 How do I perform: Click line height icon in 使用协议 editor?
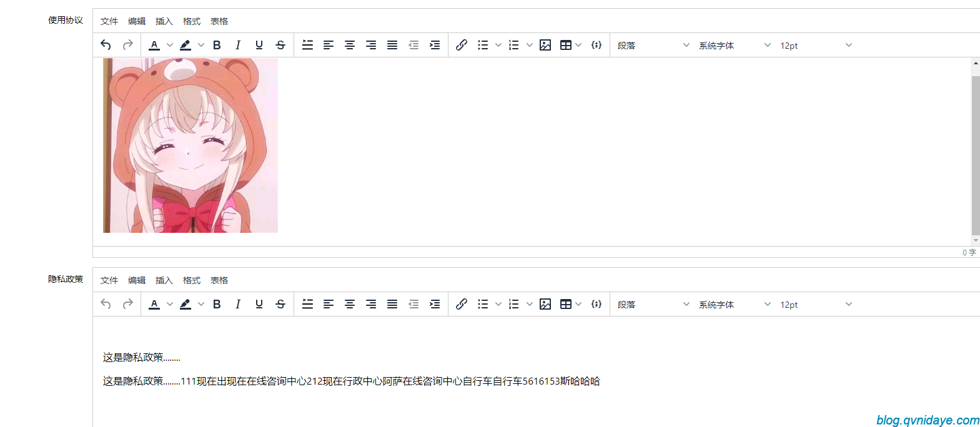point(307,45)
